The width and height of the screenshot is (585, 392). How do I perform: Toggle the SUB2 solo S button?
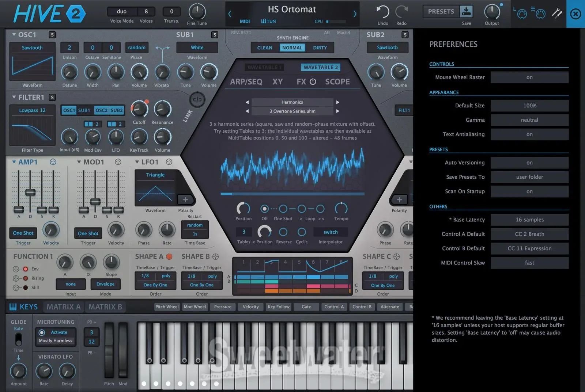coord(405,35)
